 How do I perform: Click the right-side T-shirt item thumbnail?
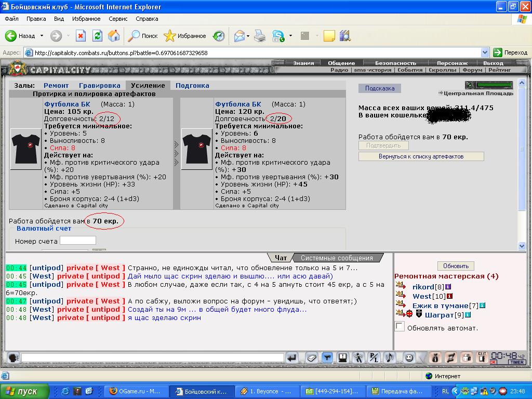tap(197, 149)
